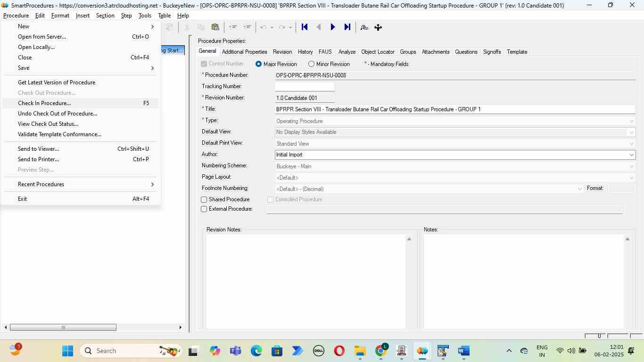This screenshot has height=362, width=644.
Task: Click the Notes text area
Action: pyautogui.click(x=523, y=281)
